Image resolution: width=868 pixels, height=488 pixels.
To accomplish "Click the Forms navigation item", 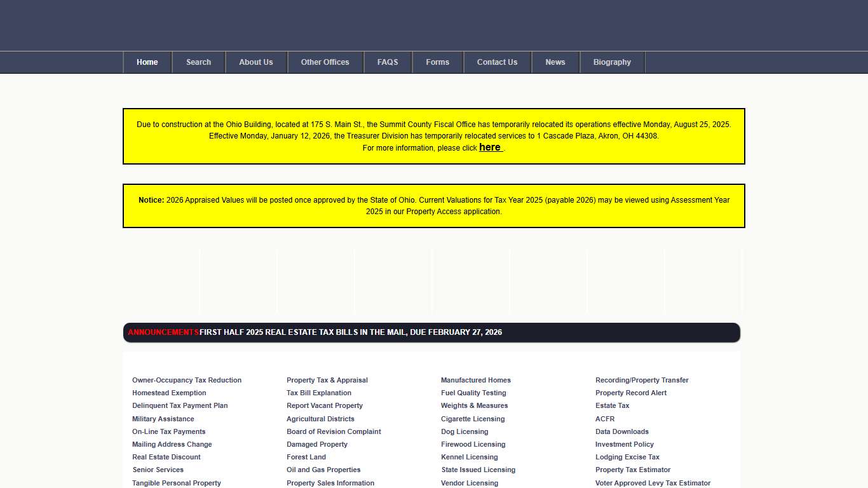I will point(437,62).
